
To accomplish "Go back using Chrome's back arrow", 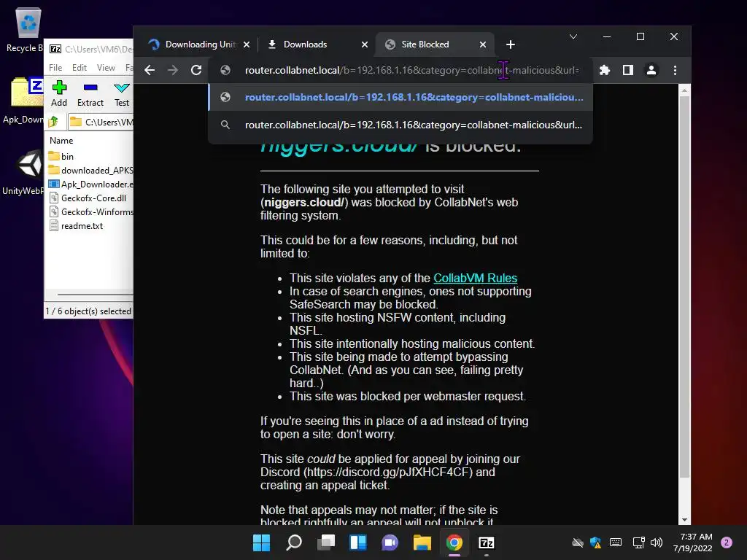I will point(150,71).
